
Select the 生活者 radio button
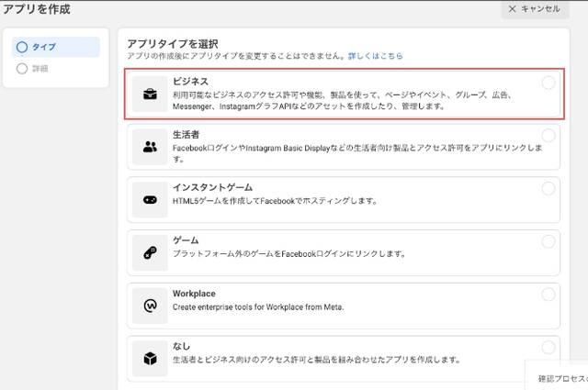point(548,135)
